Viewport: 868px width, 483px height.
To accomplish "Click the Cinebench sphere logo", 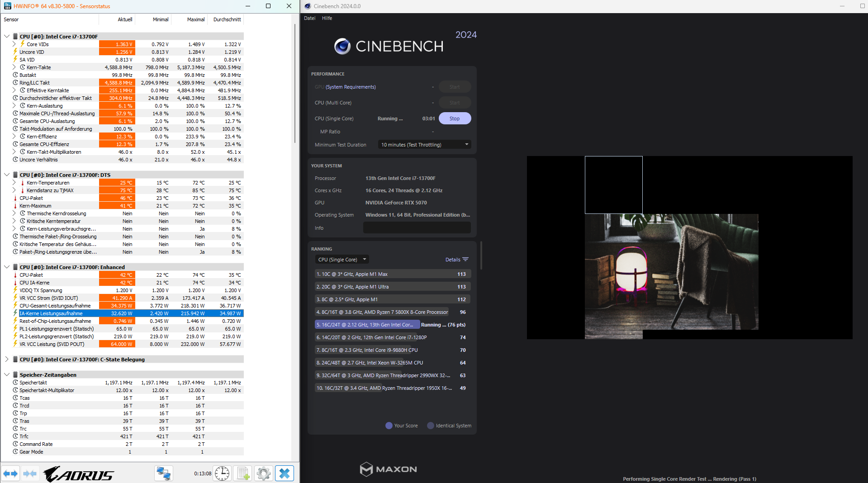I will pos(342,46).
